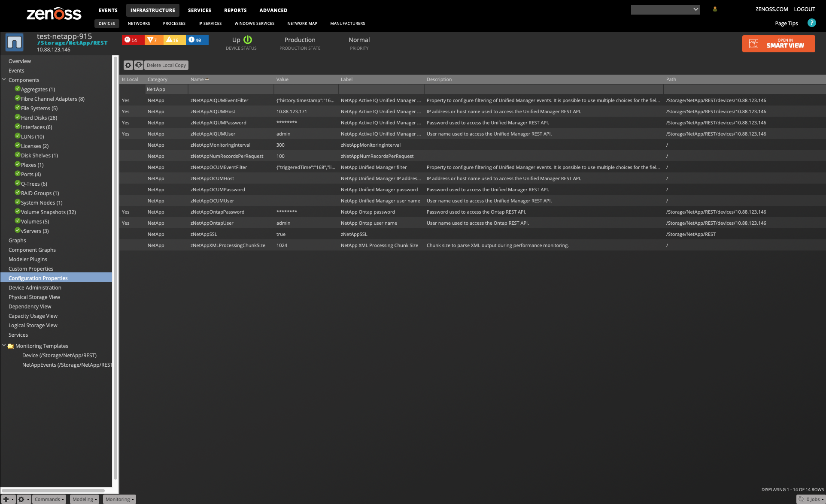Open warning events badge showing 16
Image resolution: width=826 pixels, height=504 pixels.
(174, 40)
